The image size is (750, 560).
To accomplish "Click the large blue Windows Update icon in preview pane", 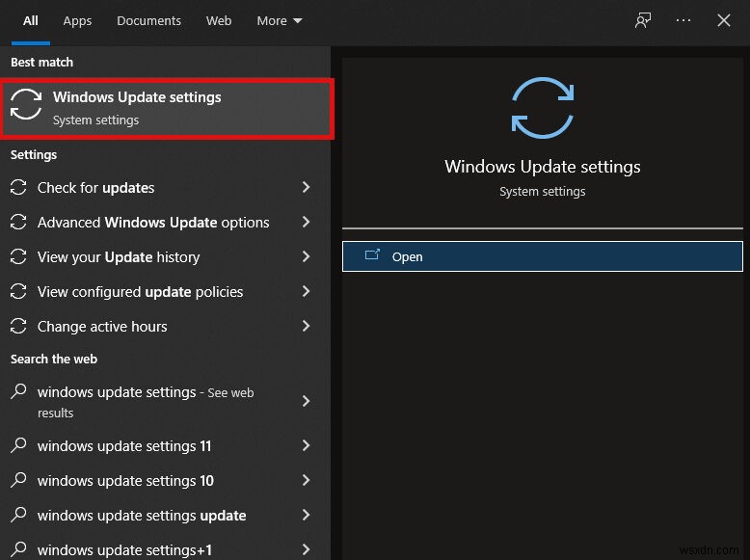I will 543,108.
